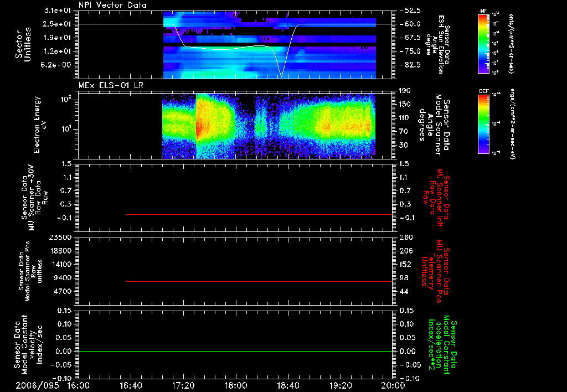Click the NF color scale bar

pos(484,44)
